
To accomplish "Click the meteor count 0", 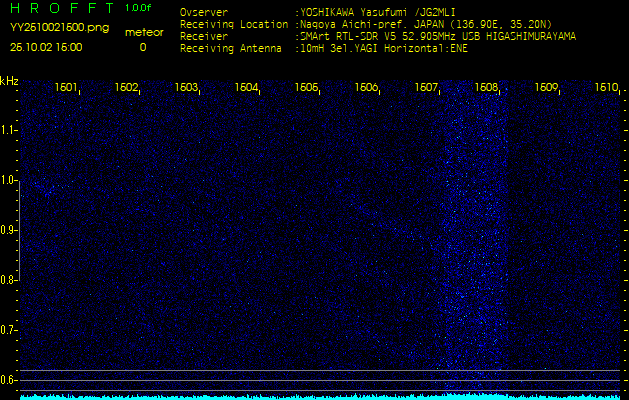I will [x=143, y=47].
